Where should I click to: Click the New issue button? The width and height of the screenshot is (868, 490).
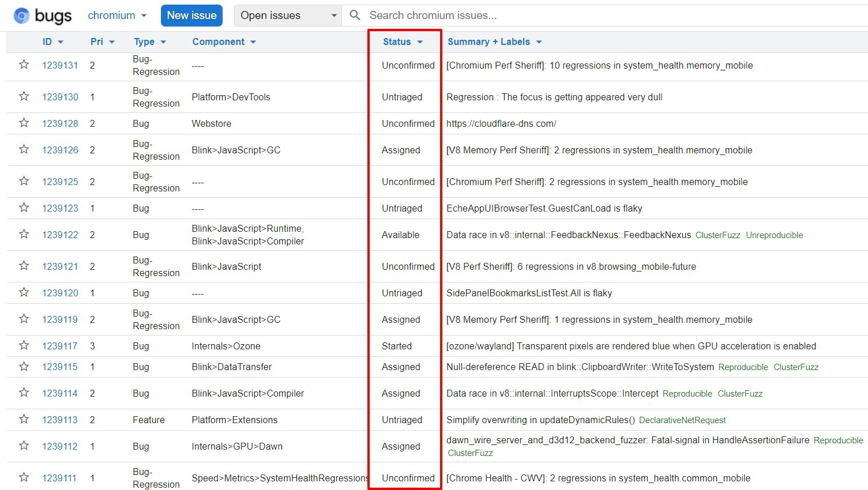tap(191, 16)
